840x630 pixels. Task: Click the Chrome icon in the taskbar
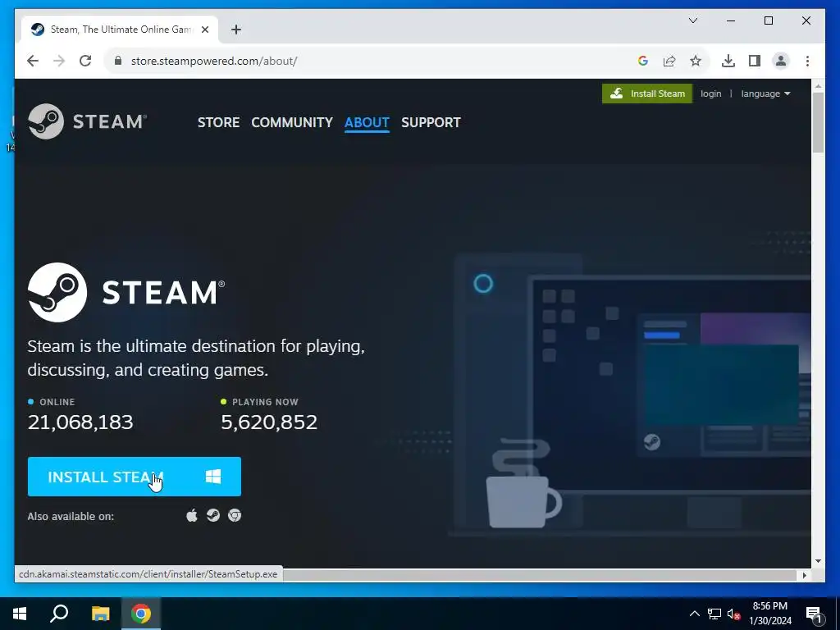(x=141, y=614)
